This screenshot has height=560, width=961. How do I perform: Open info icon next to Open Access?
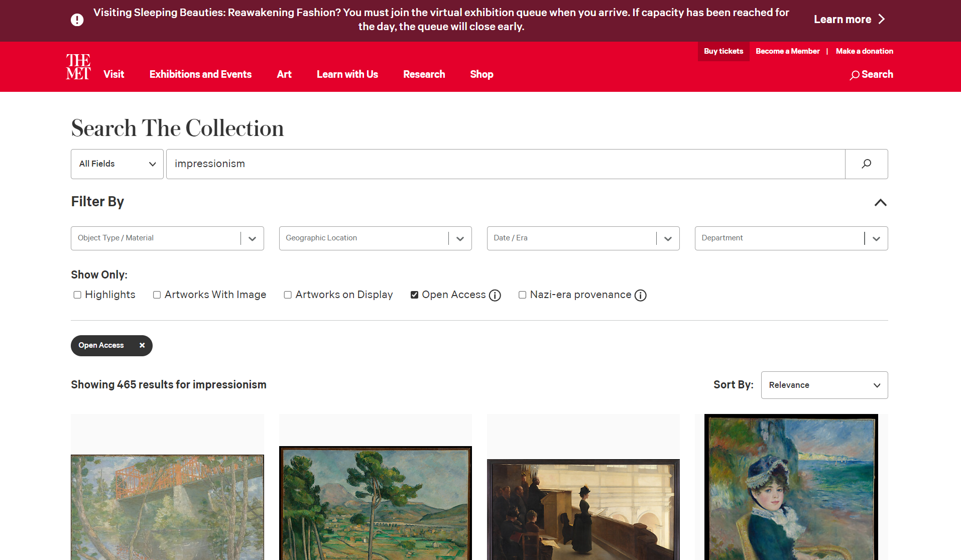pyautogui.click(x=495, y=295)
